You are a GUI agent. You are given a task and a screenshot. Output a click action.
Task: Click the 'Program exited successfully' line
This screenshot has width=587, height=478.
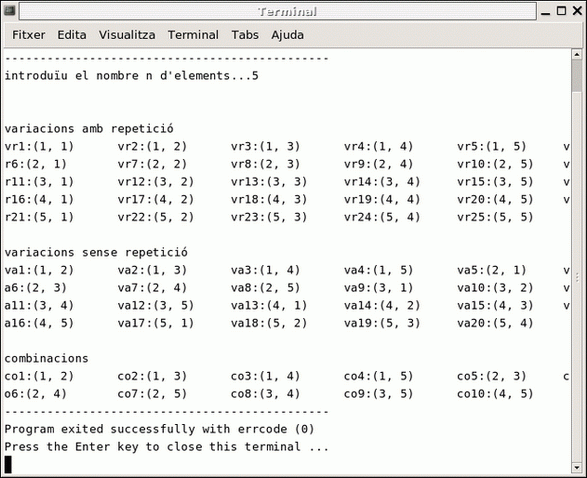pos(159,429)
